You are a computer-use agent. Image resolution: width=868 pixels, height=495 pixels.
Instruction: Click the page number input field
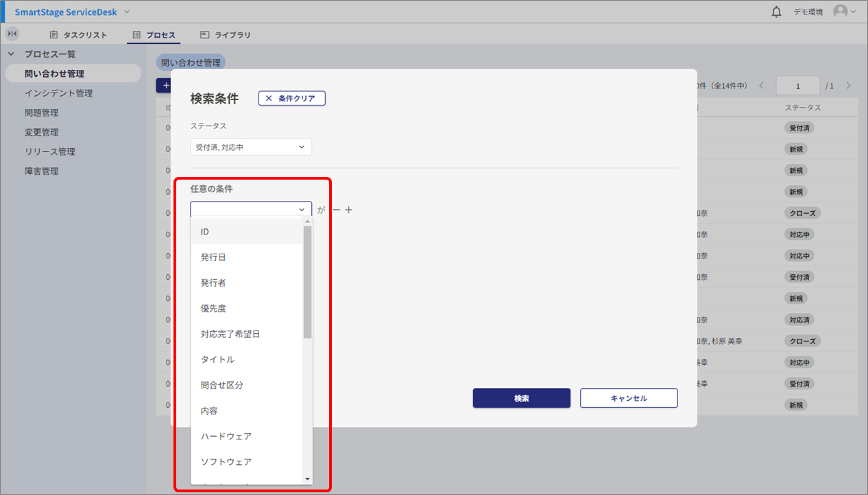[x=797, y=86]
